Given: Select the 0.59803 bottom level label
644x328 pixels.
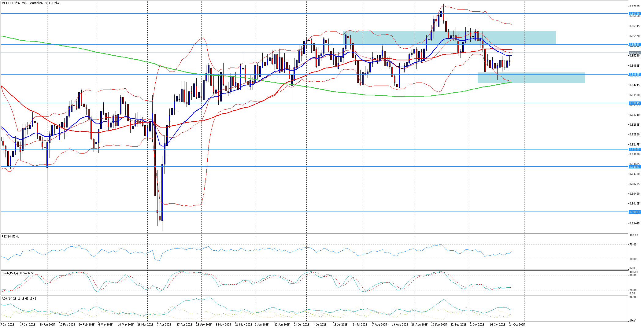Looking at the screenshot, I should click(x=634, y=212).
